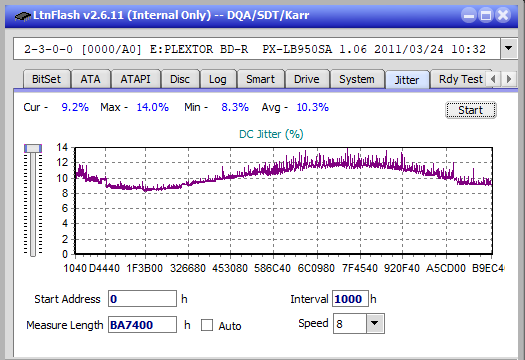Click the Start button
The height and width of the screenshot is (360, 525).
(470, 110)
